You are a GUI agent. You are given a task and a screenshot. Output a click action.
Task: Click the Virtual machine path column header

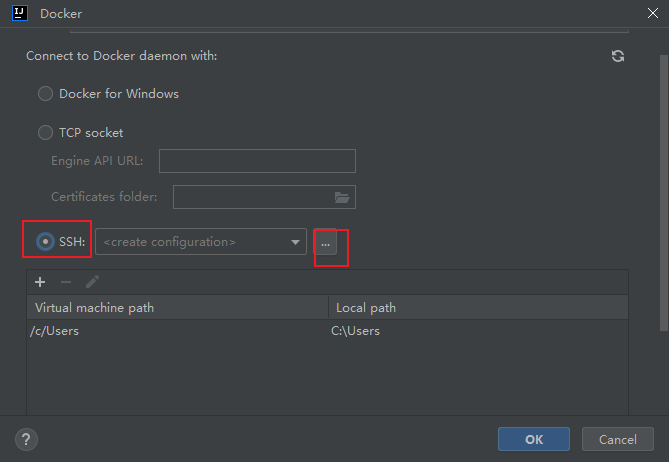177,308
